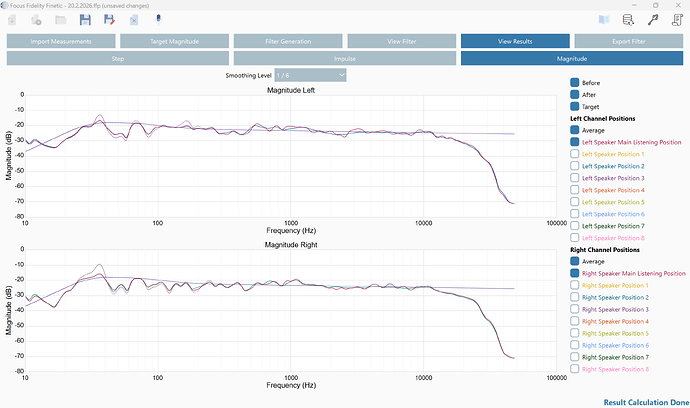Open the log scroll icon
This screenshot has width=690, height=408.
[677, 20]
